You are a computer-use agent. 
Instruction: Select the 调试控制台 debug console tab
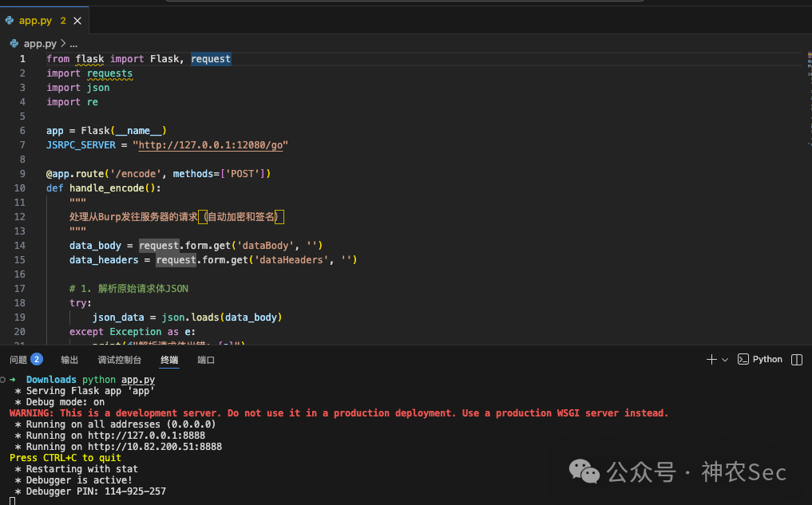click(x=119, y=360)
